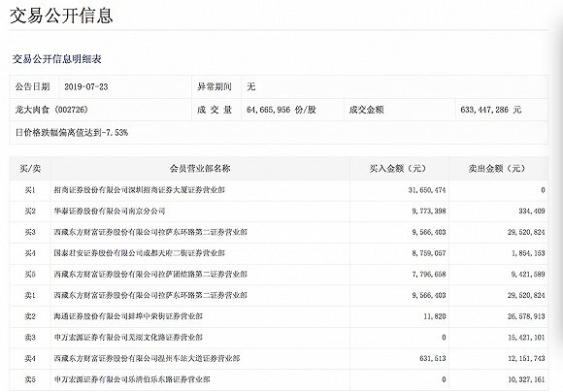563x392 pixels.
Task: Select the 招商证券 深圳招商证券大厦 branch row
Action: click(x=279, y=190)
